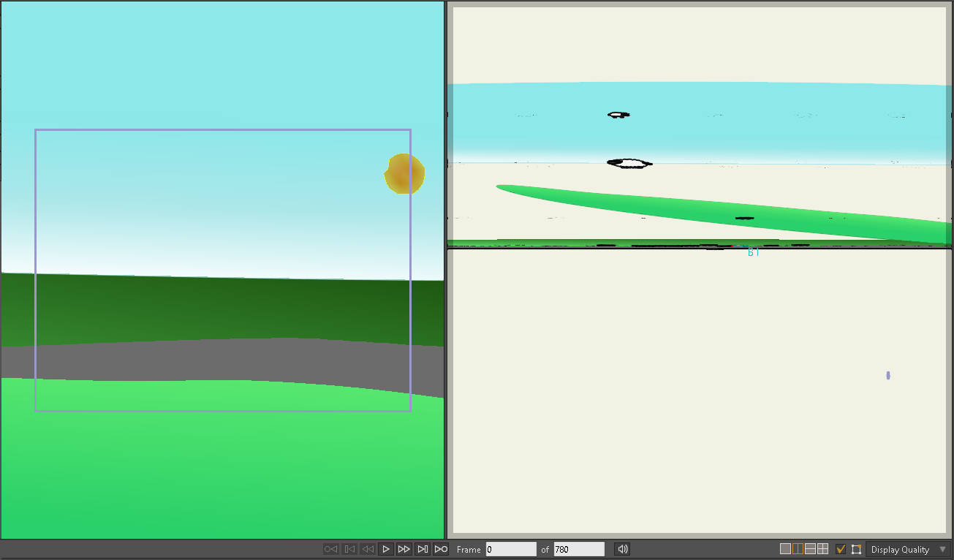Open the Display Quality dropdown

point(909,549)
